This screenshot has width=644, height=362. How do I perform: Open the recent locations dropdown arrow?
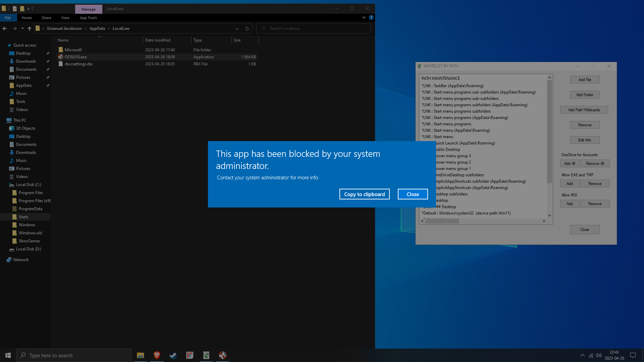coord(22,28)
